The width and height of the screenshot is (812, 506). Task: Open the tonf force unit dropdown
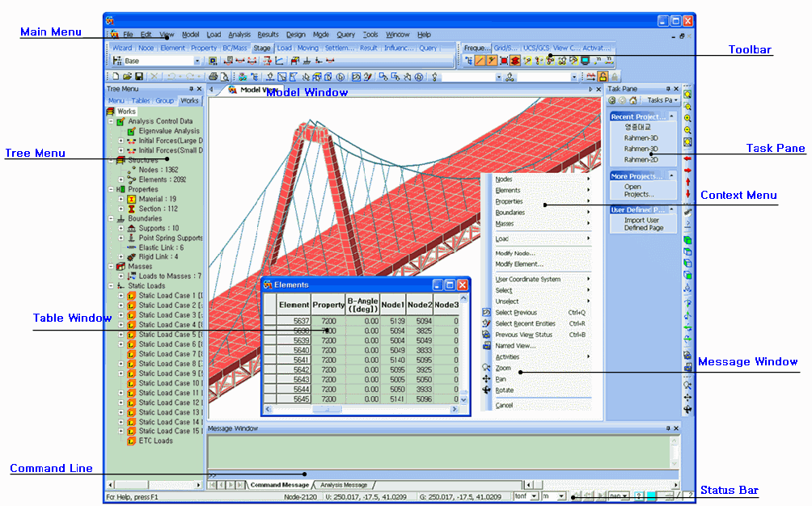[535, 495]
